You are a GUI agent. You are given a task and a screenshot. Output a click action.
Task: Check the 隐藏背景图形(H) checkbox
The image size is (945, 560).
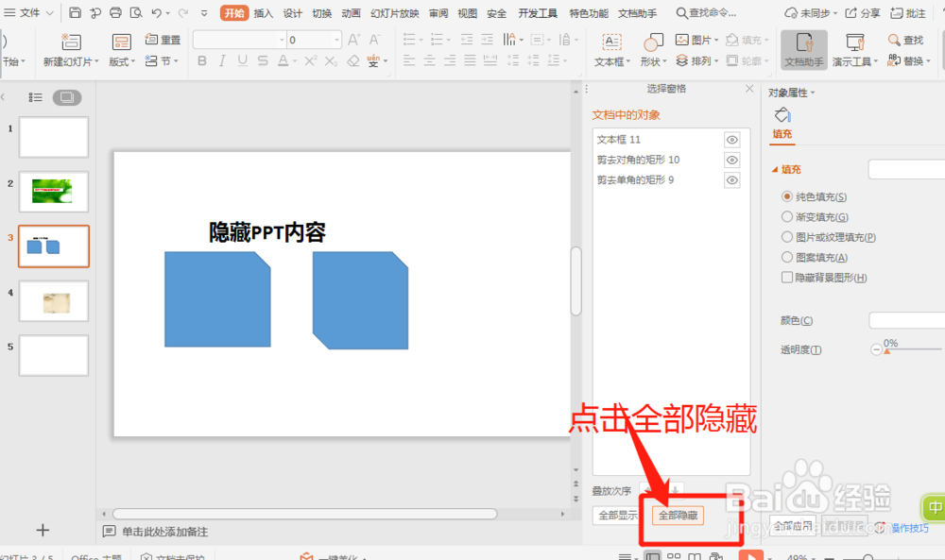[x=786, y=277]
